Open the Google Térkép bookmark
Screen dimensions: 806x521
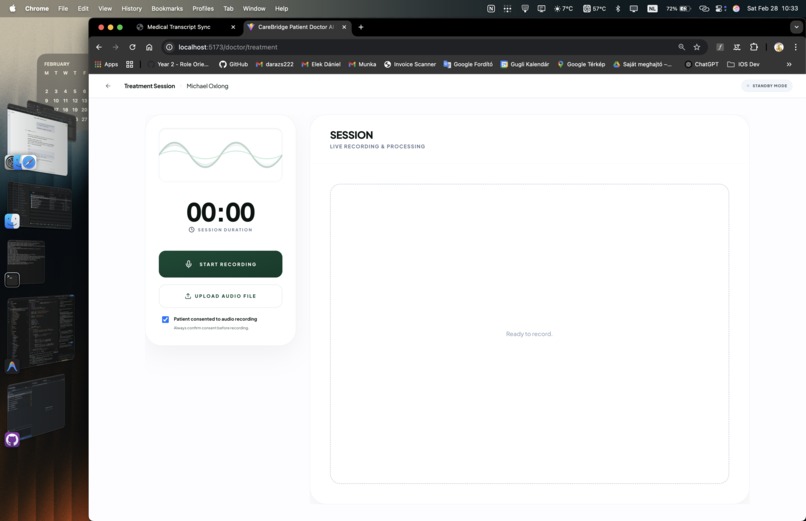(x=581, y=64)
